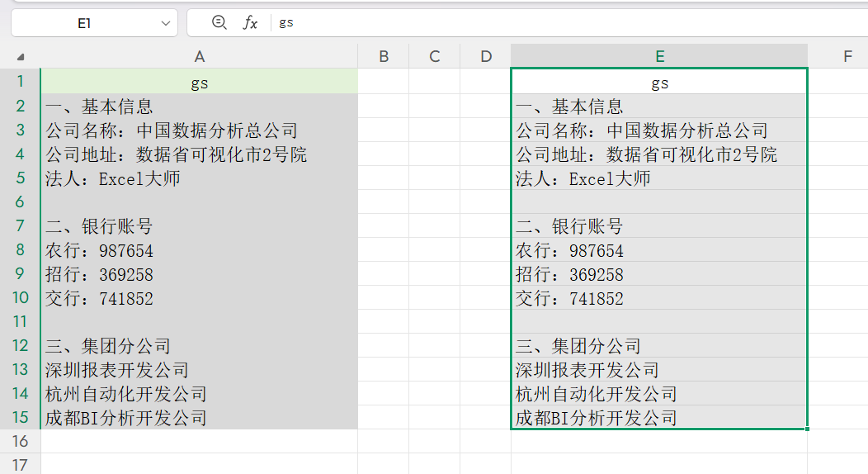Click the select-all corner triangle
The image size is (868, 474).
21,56
